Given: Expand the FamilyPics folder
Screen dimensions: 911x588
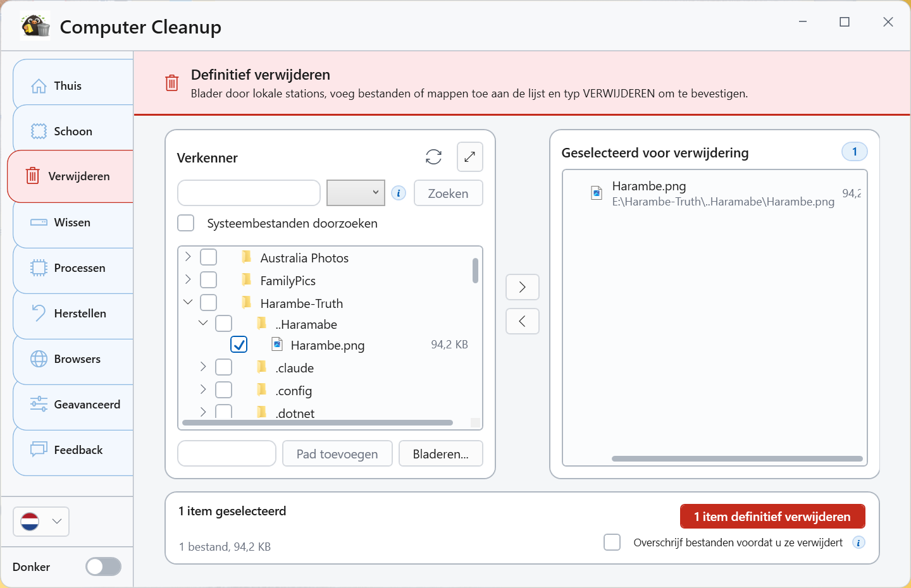Looking at the screenshot, I should pyautogui.click(x=188, y=279).
